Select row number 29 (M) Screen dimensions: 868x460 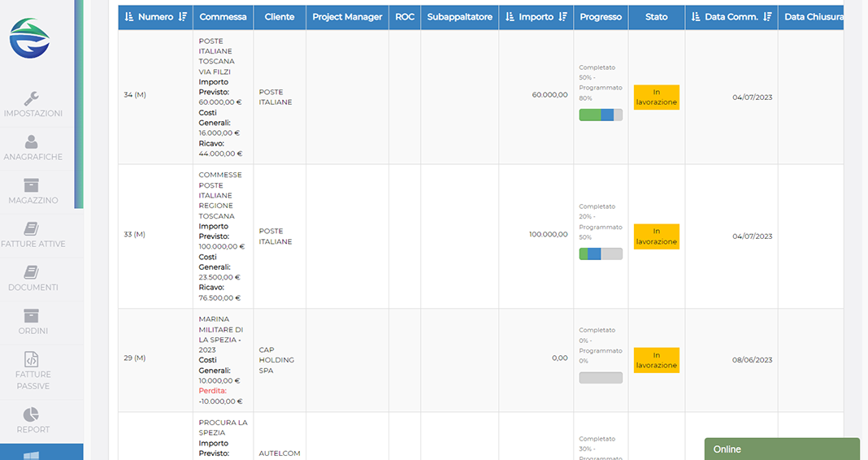135,358
